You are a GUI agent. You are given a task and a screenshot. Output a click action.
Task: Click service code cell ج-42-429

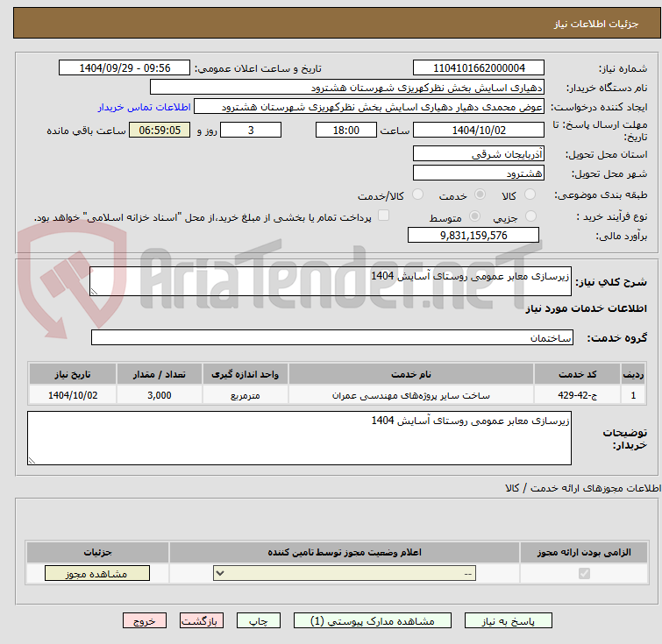click(x=577, y=395)
